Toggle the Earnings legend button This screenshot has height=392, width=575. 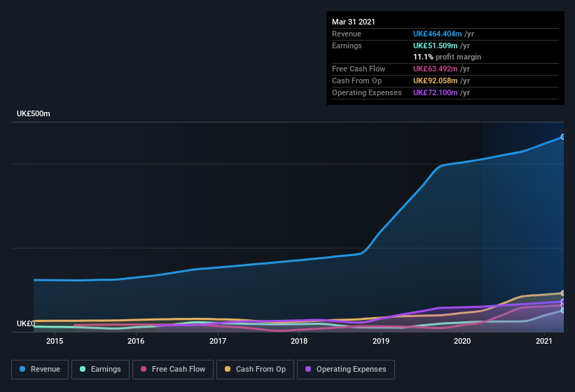(x=100, y=370)
